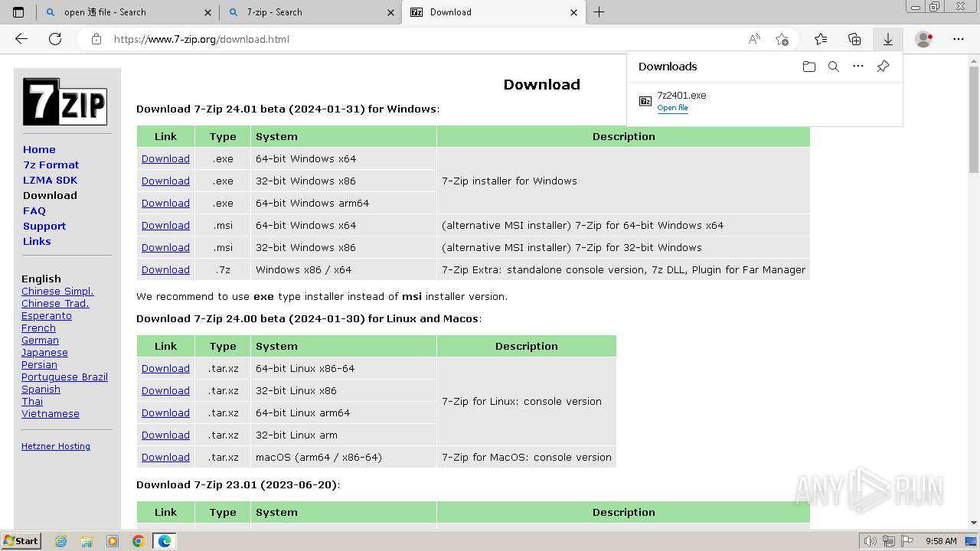Switch language to Spanish

point(41,389)
